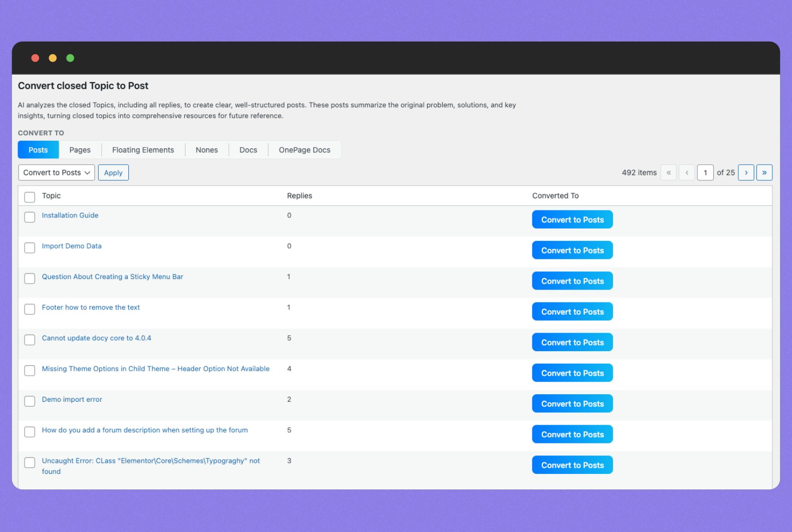This screenshot has width=792, height=532.
Task: Go to the next page arrow
Action: tap(746, 172)
